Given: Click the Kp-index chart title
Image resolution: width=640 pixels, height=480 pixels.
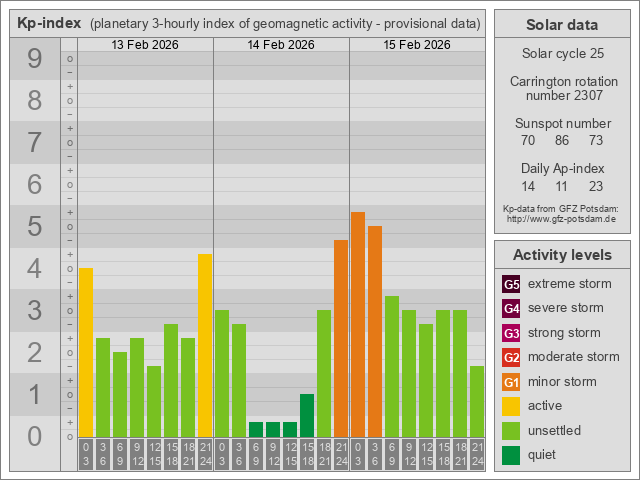Looking at the screenshot, I should click(48, 23).
